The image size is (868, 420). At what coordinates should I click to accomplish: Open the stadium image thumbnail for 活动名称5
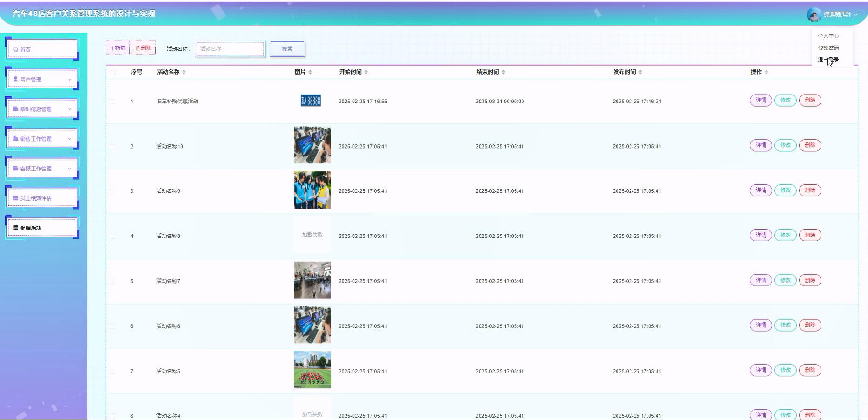312,370
